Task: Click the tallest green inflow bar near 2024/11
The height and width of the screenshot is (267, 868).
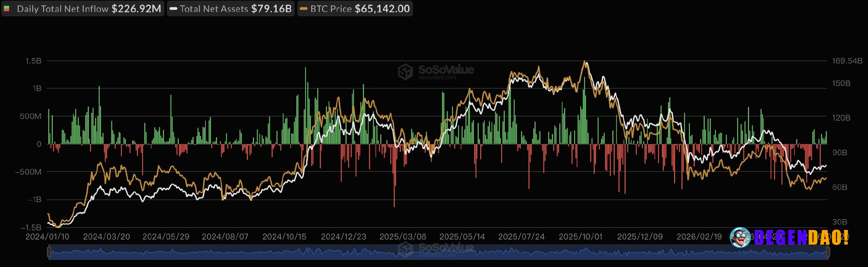Action: (305, 106)
